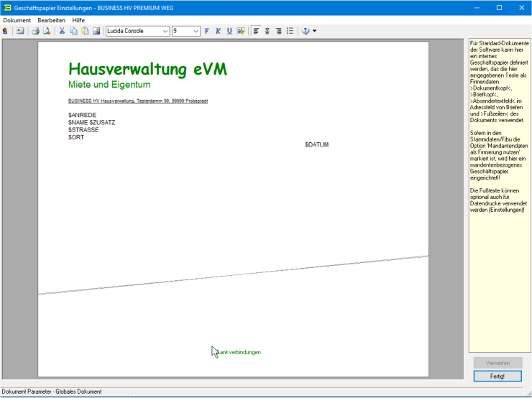
Task: Expand the help icon dropdown arrow
Action: 314,31
